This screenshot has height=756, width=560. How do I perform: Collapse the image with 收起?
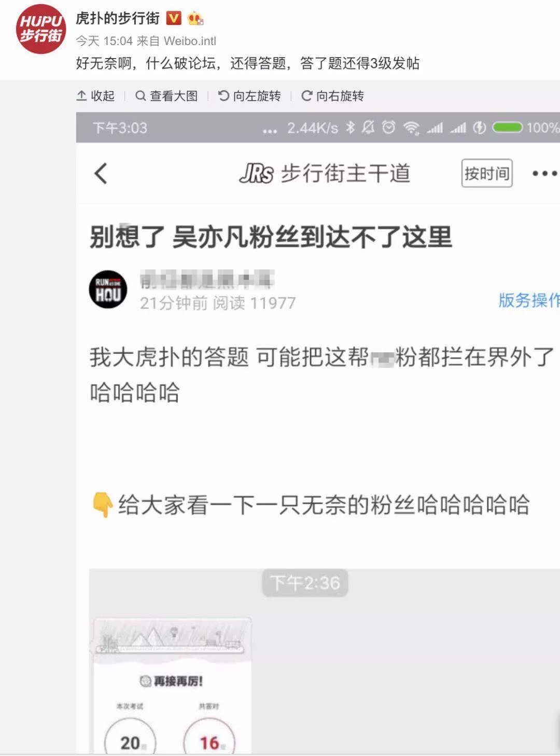point(95,96)
